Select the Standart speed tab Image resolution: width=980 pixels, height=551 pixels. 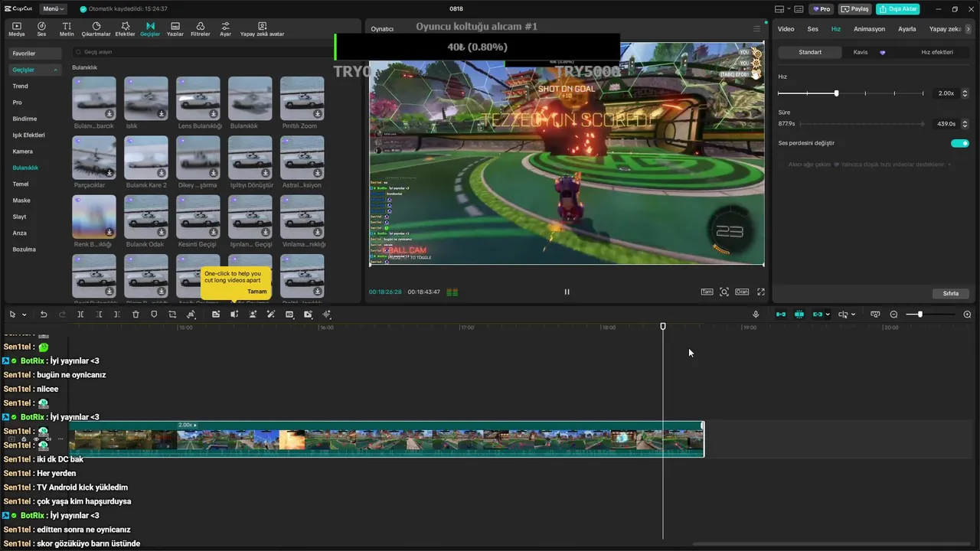point(810,52)
